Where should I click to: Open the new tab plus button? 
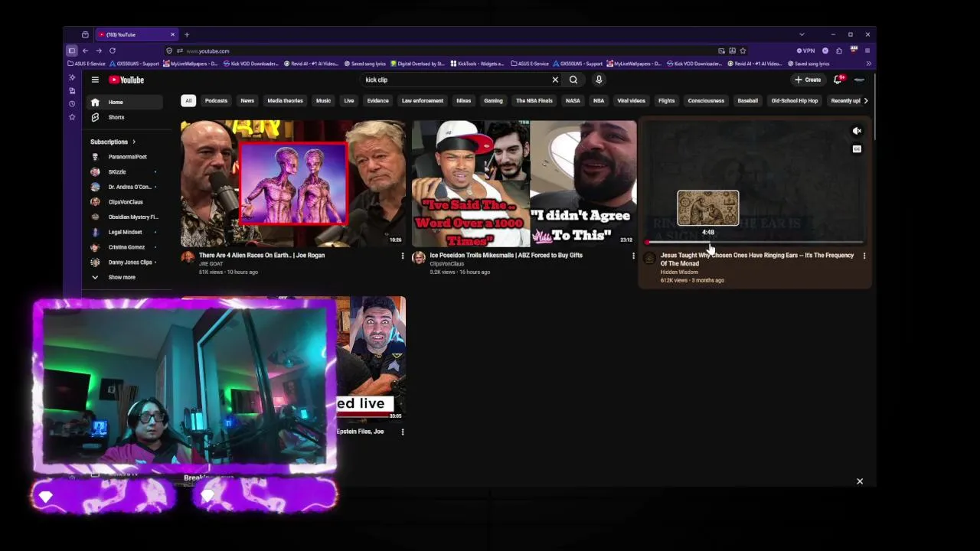(x=187, y=34)
